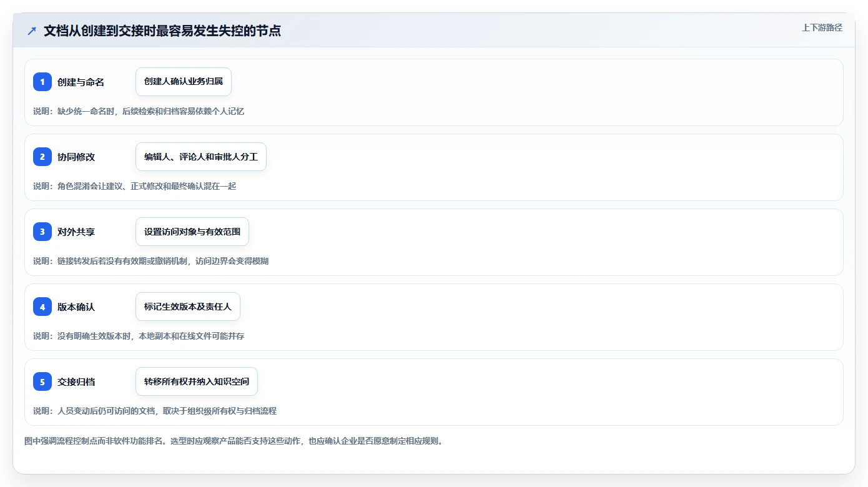The width and height of the screenshot is (868, 487).
Task: Open the 设置访问对象与有效范围 chip
Action: coord(192,232)
